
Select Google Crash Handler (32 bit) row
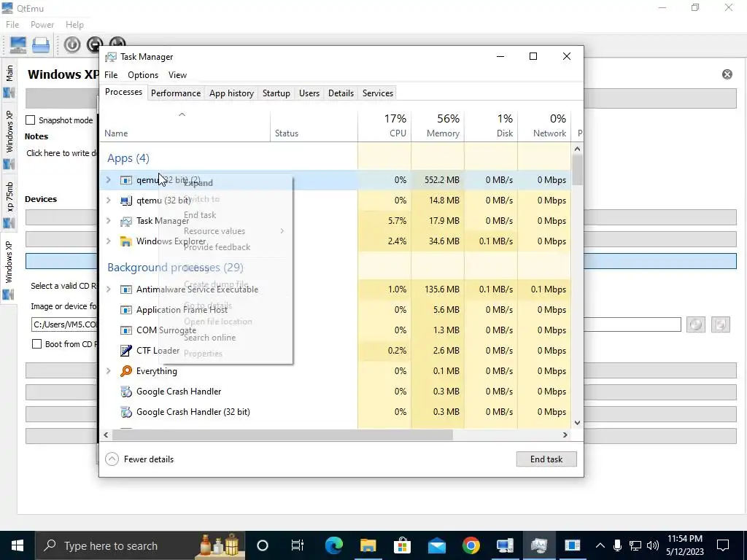335,412
